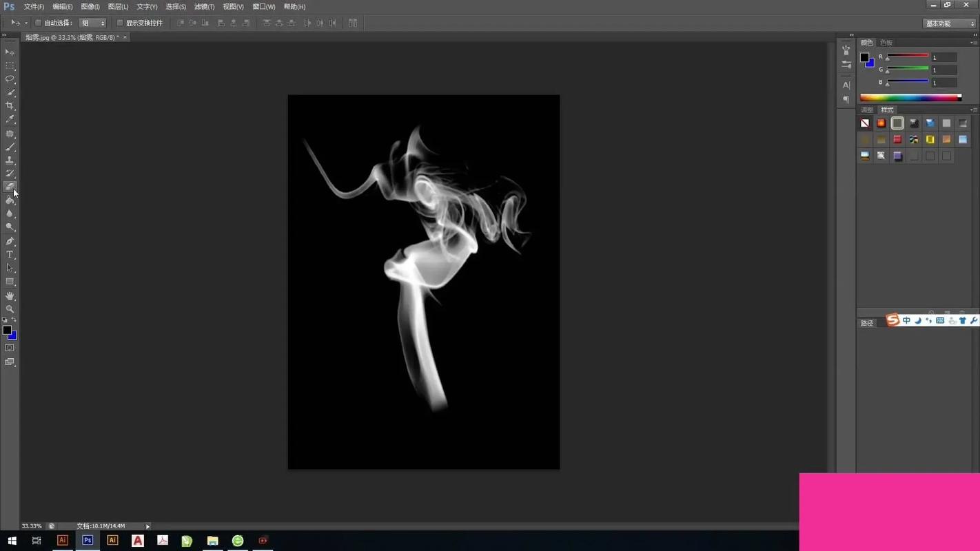Select the Path Selection tool
Image resolution: width=980 pixels, height=551 pixels.
point(10,269)
